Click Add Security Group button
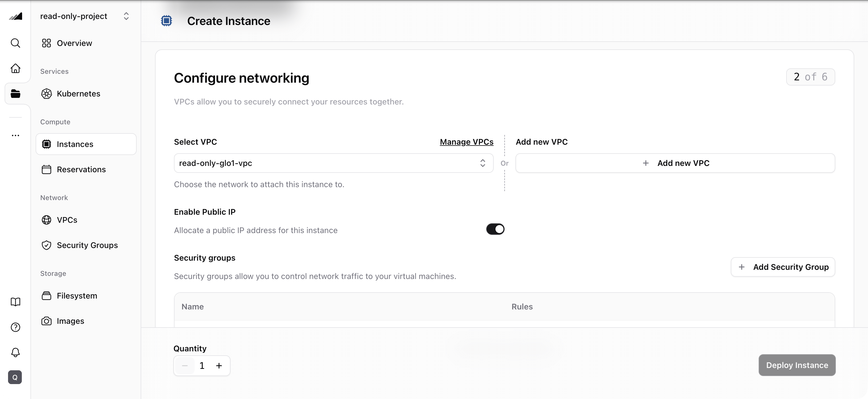The width and height of the screenshot is (868, 399). (783, 267)
